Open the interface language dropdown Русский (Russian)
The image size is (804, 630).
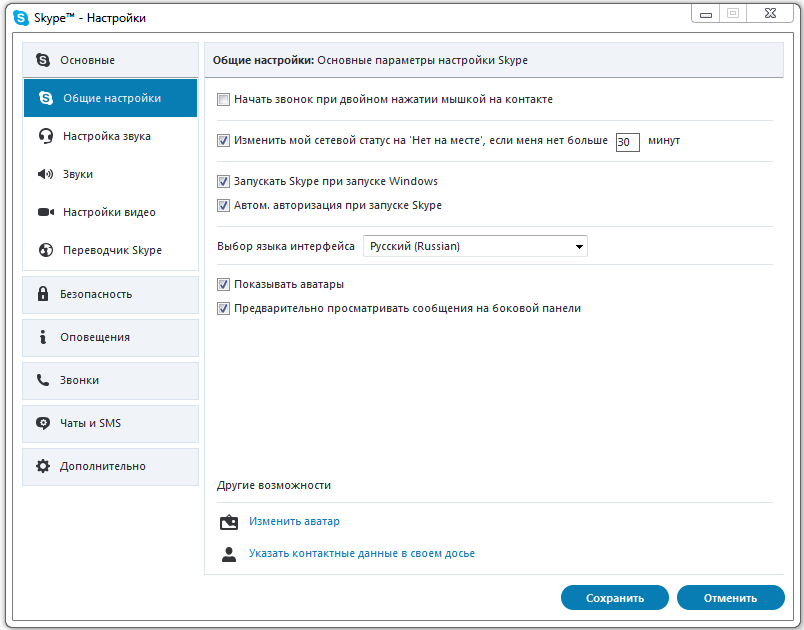click(475, 246)
